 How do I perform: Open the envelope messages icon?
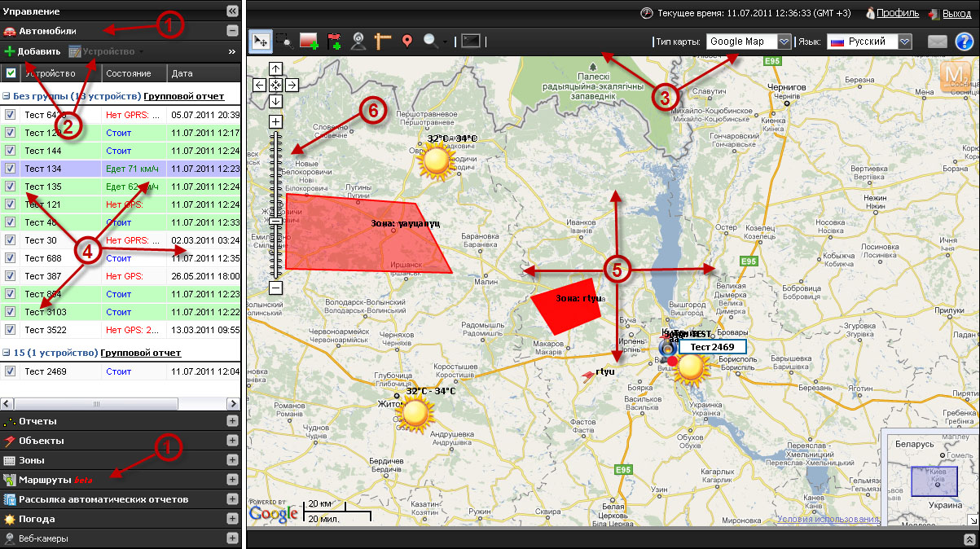[x=938, y=42]
